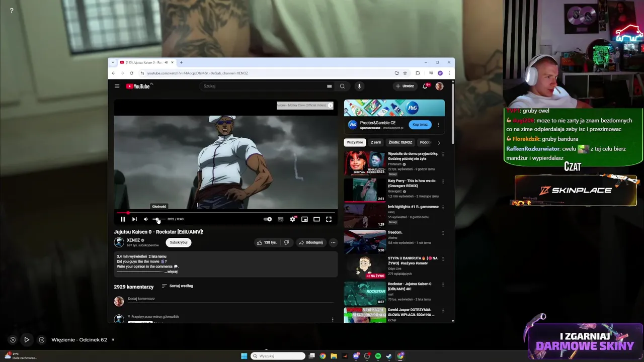Screen dimensions: 644x362
Task: Subscribe to XENOZ with Subskrybuj
Action: 179,242
